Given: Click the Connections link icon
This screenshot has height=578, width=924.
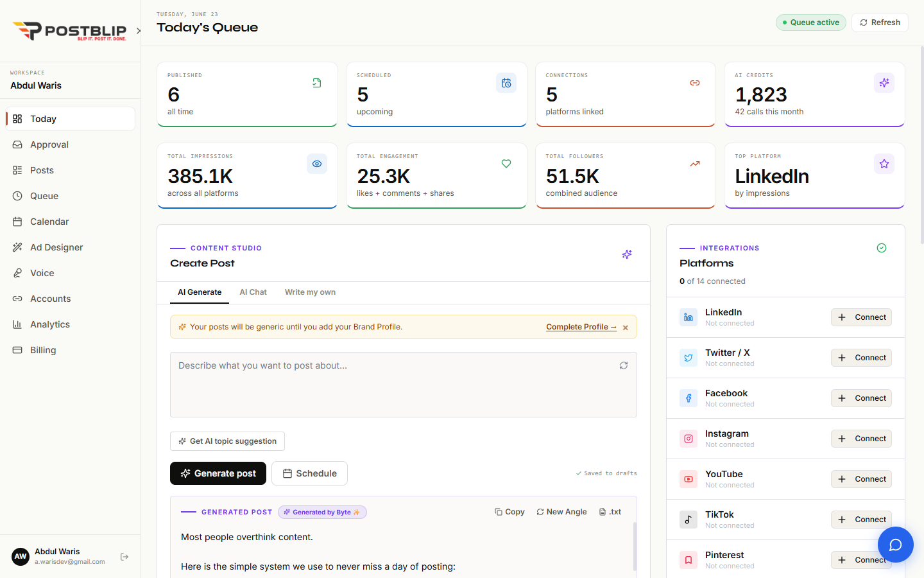Looking at the screenshot, I should (x=695, y=83).
